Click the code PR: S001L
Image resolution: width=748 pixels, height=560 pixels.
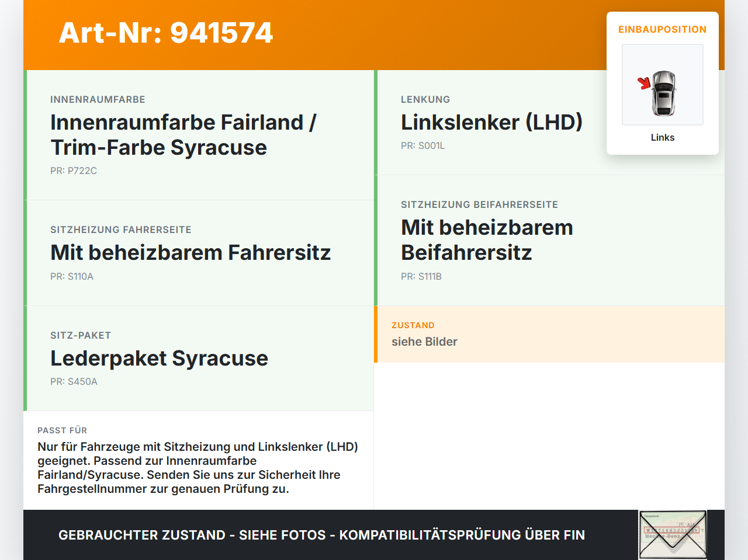tap(423, 145)
